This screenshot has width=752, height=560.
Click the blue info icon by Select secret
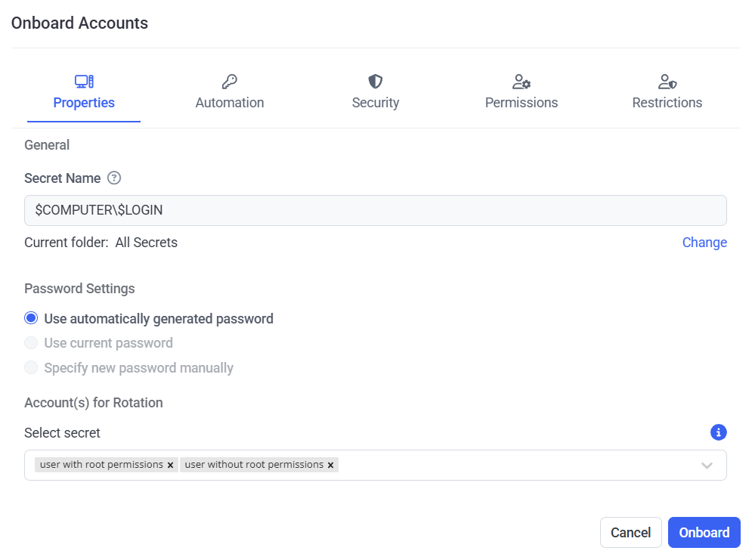point(719,432)
